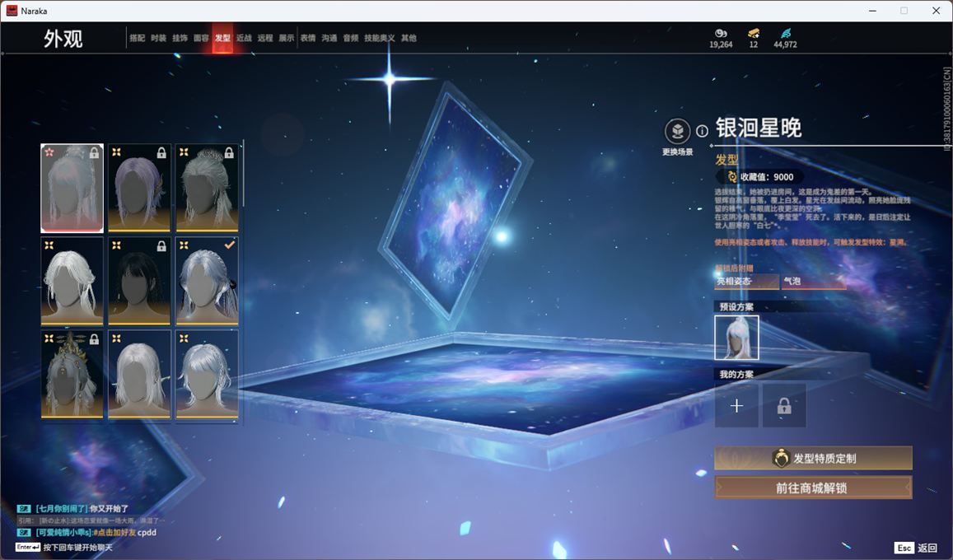Switch to the 展示 tab
The height and width of the screenshot is (560, 953).
(x=287, y=38)
